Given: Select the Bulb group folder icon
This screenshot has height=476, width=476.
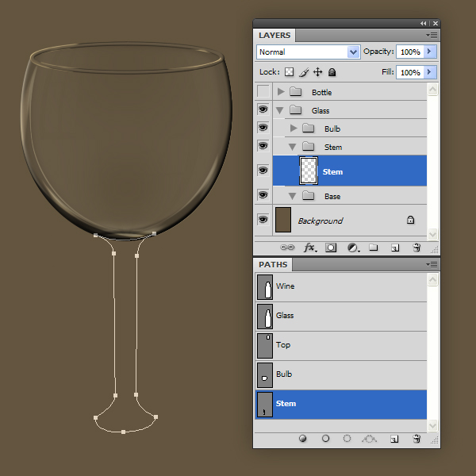Looking at the screenshot, I should pyautogui.click(x=308, y=128).
